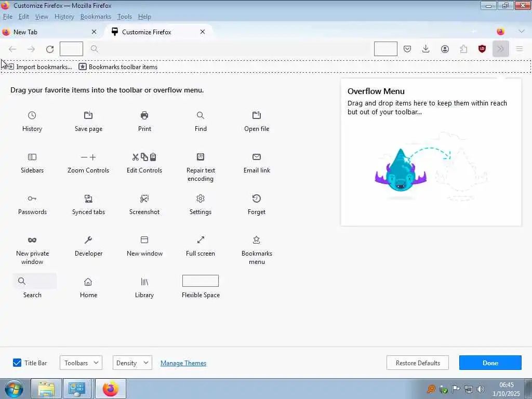Click the flexible space right of address bar
The image size is (532, 399).
[386, 49]
